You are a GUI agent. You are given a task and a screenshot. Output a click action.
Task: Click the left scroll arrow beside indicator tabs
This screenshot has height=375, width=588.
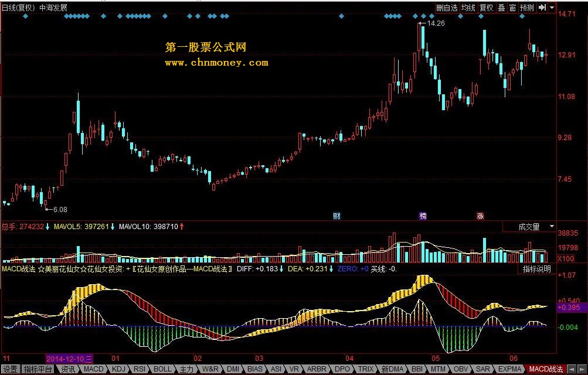tap(572, 369)
